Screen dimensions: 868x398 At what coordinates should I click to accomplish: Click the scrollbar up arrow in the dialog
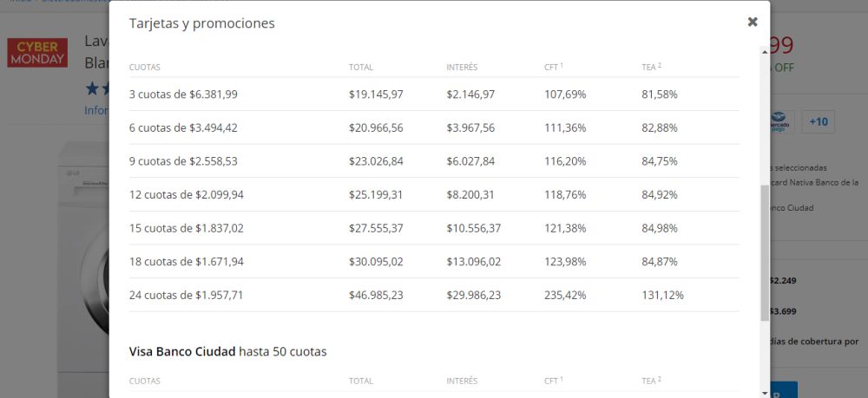pos(765,51)
